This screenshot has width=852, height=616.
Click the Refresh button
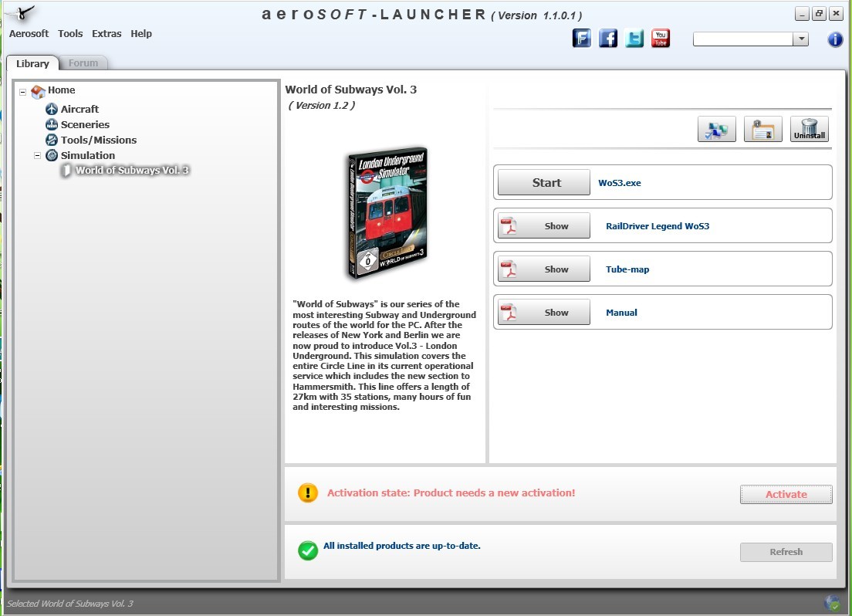tap(786, 552)
